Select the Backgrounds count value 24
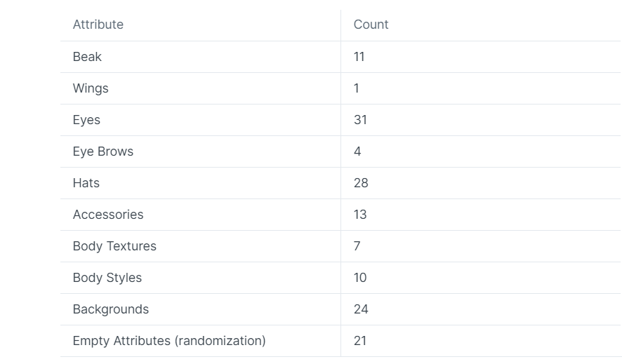The height and width of the screenshot is (364, 622). 361,309
